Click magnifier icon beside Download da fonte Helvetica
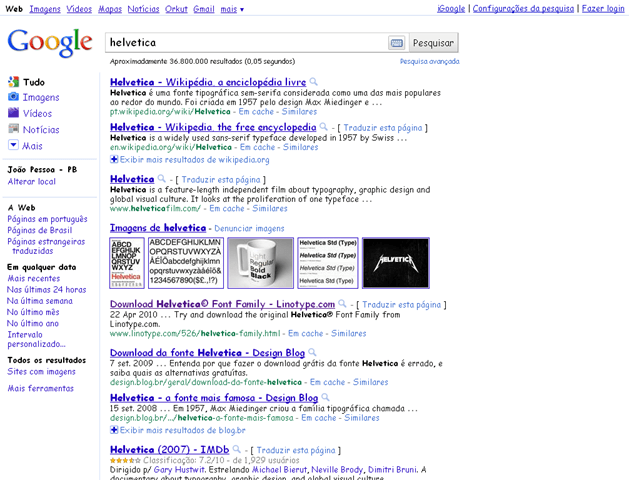 (312, 352)
